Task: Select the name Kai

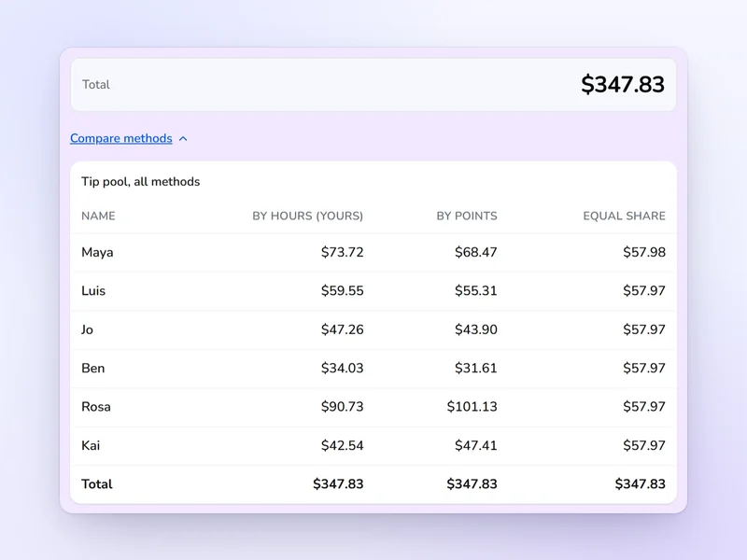Action: [91, 446]
